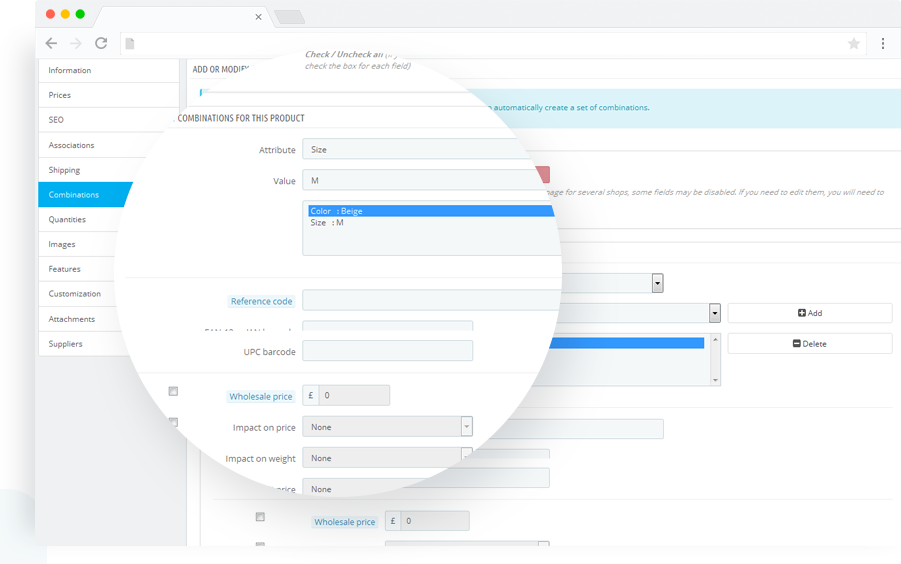
Task: Click the browser address bar
Action: [x=494, y=44]
